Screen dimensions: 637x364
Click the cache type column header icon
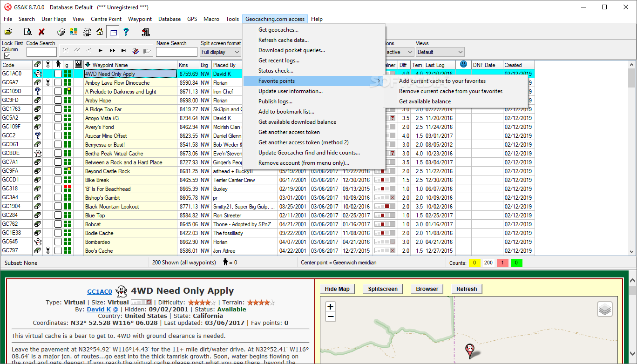(37, 65)
